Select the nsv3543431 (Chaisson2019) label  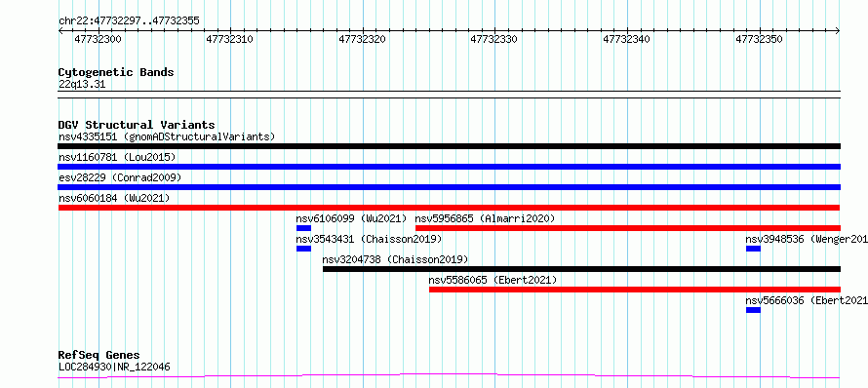[x=369, y=239]
